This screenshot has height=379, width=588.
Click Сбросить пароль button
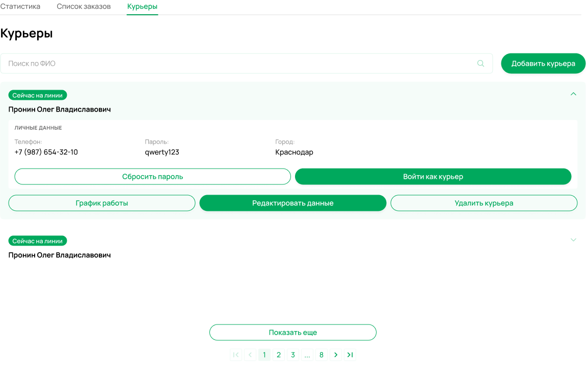pyautogui.click(x=153, y=177)
